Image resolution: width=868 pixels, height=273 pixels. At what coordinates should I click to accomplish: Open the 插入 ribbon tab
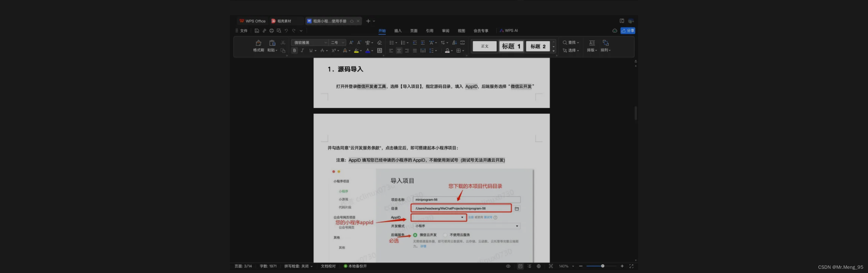(x=398, y=31)
